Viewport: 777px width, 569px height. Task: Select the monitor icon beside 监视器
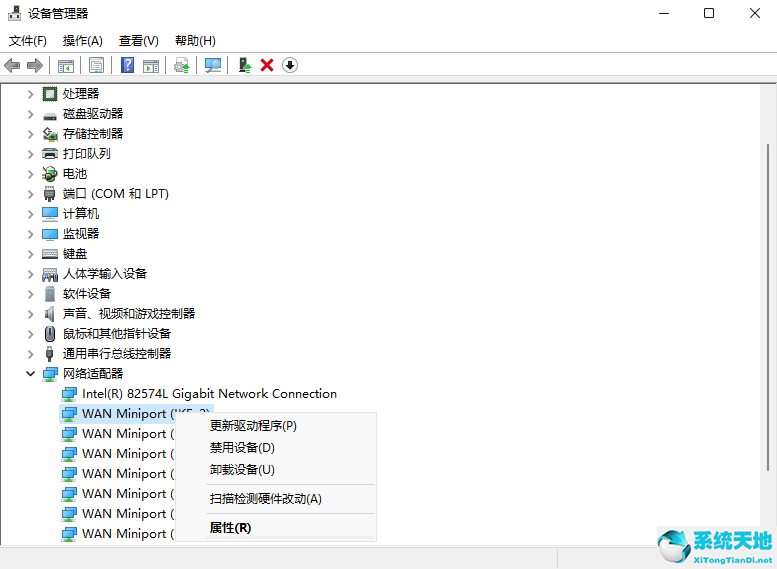50,234
